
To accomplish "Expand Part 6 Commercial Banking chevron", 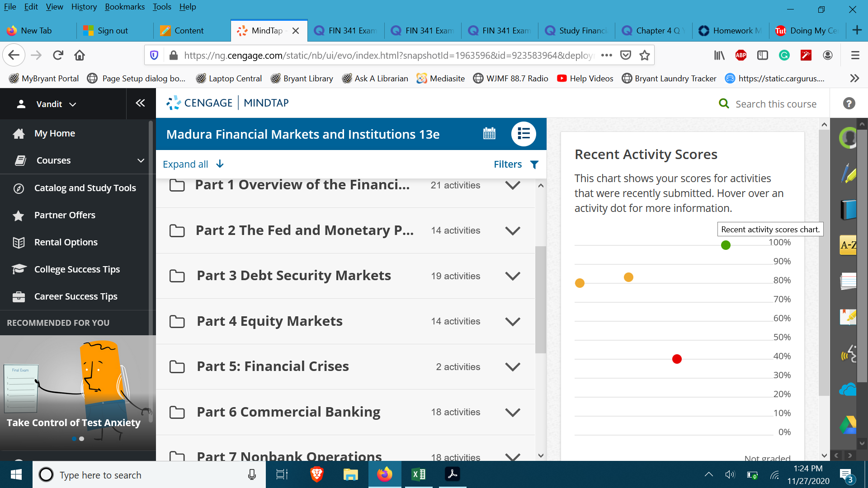I will [513, 412].
